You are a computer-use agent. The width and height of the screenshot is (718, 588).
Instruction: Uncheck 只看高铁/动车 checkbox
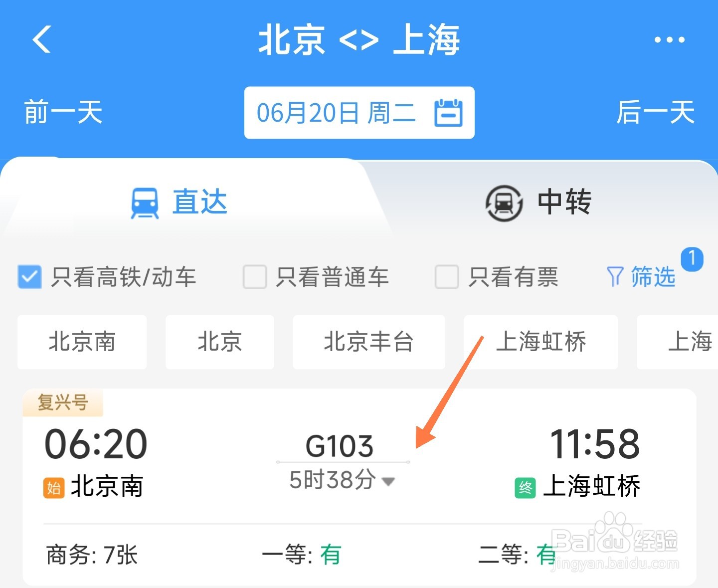click(29, 277)
